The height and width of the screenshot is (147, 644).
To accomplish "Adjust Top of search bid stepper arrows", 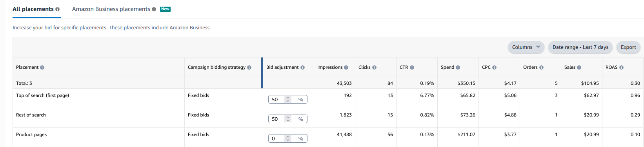I will pyautogui.click(x=288, y=100).
